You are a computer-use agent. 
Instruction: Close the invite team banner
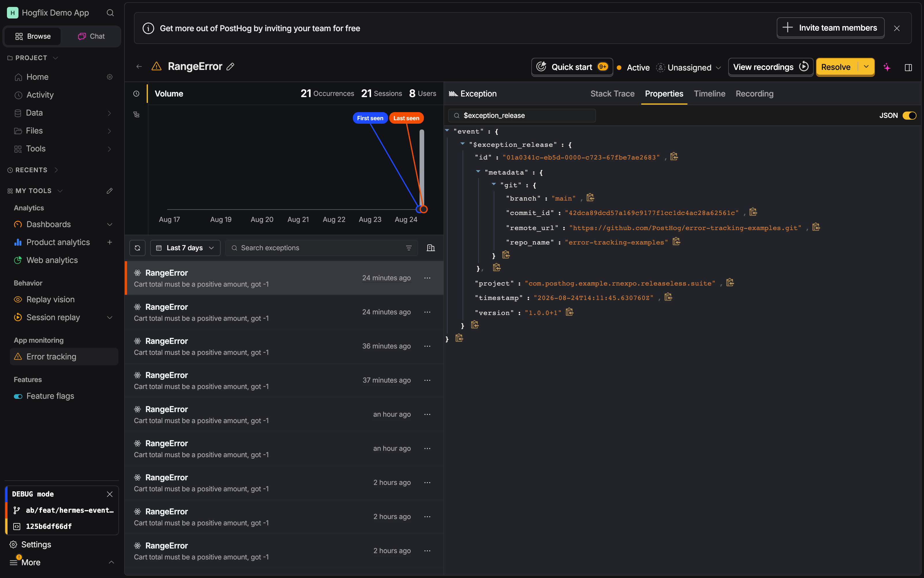click(x=897, y=28)
